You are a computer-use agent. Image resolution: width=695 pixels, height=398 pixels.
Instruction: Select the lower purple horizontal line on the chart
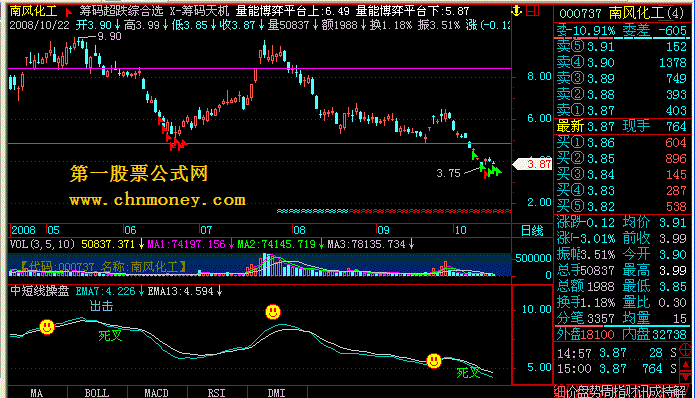pyautogui.click(x=260, y=144)
